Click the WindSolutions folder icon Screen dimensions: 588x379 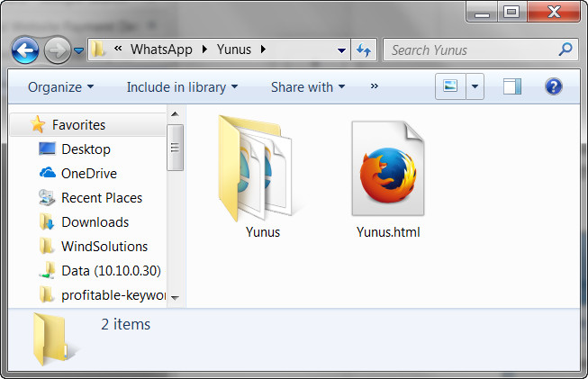(x=47, y=246)
